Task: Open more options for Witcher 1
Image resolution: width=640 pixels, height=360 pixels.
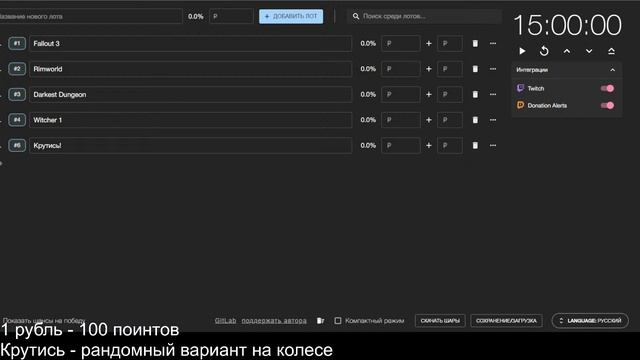Action: click(x=493, y=120)
